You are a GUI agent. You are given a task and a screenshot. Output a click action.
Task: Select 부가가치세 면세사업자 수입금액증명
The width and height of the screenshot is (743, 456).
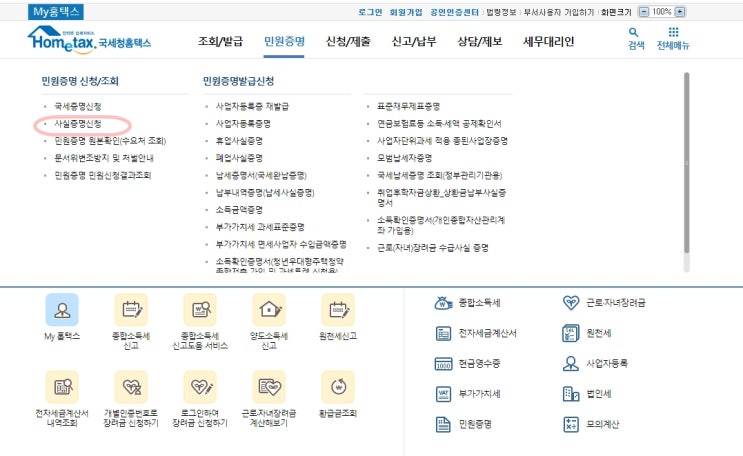coord(281,244)
